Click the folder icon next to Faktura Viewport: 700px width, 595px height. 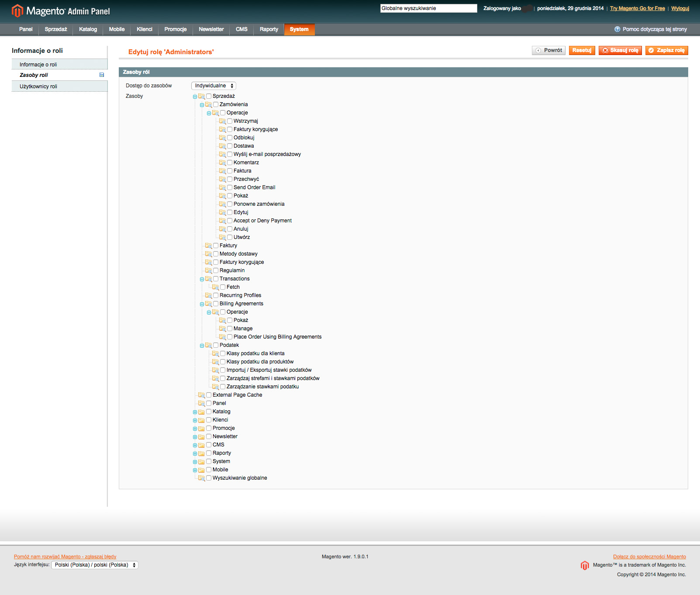point(222,171)
